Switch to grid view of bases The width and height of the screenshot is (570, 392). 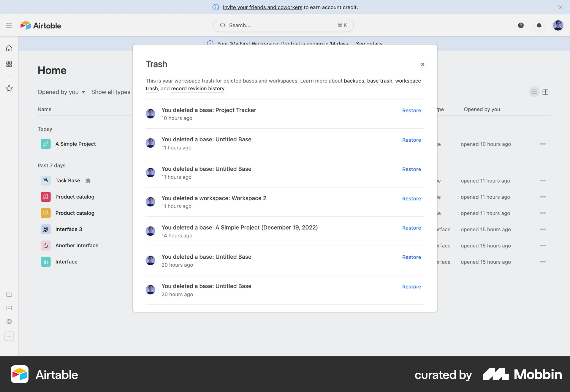[x=546, y=92]
